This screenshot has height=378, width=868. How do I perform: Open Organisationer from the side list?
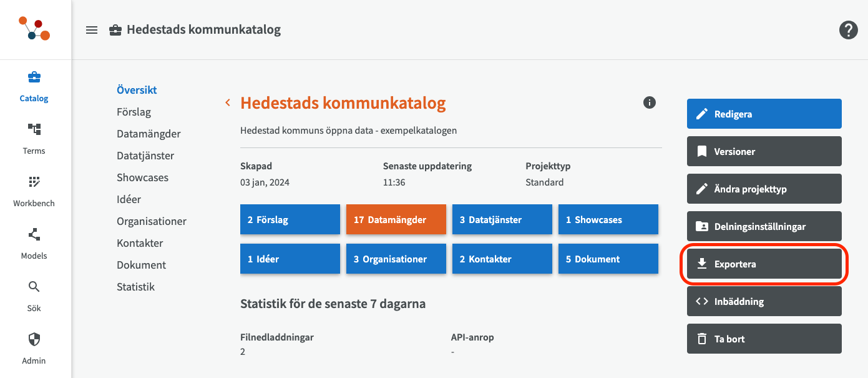pyautogui.click(x=151, y=221)
